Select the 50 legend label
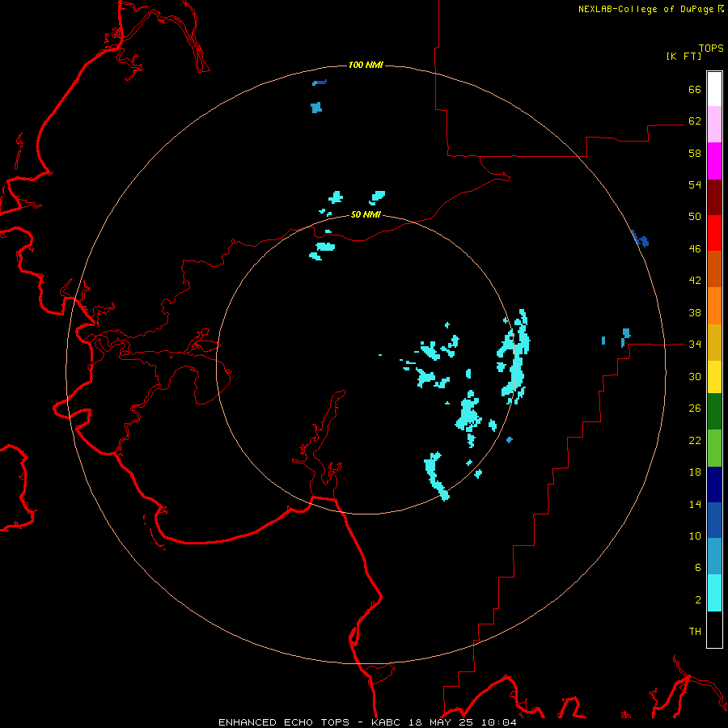This screenshot has width=728, height=728. (695, 217)
